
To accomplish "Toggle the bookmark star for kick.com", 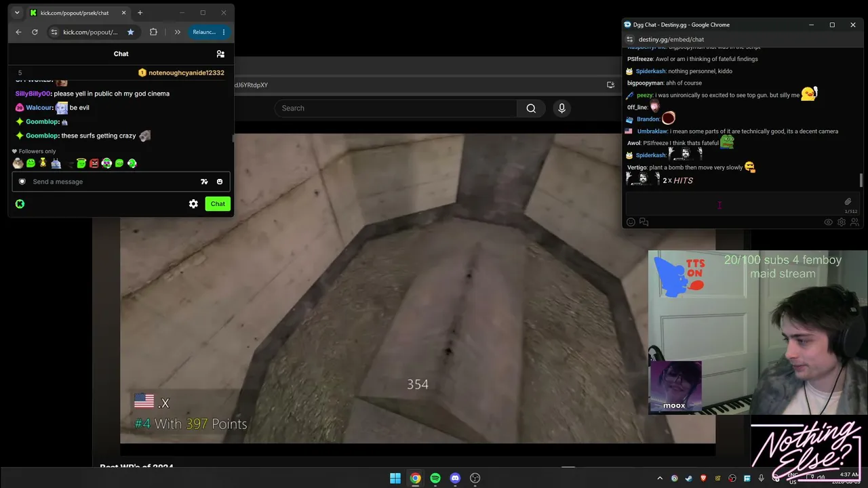I will [130, 32].
